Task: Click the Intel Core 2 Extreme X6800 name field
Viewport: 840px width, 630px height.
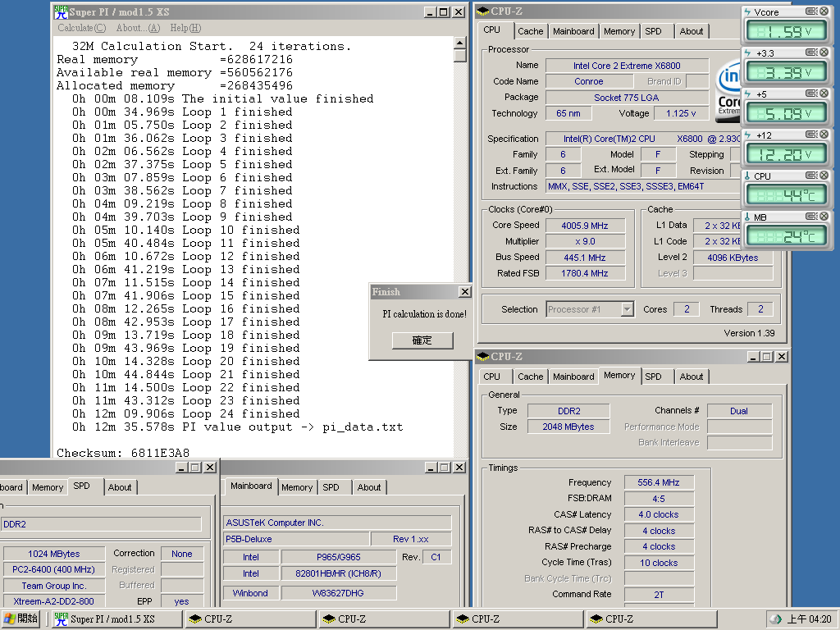Action: [x=627, y=66]
